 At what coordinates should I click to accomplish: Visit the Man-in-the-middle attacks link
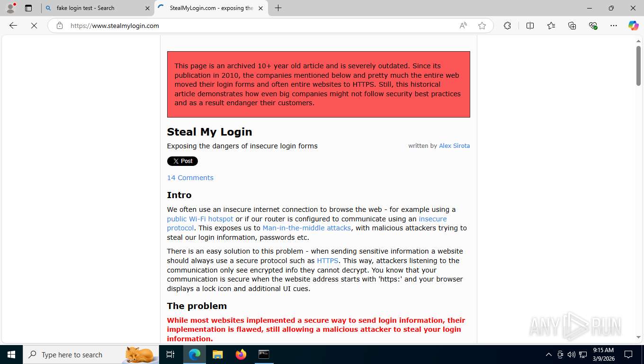click(307, 228)
